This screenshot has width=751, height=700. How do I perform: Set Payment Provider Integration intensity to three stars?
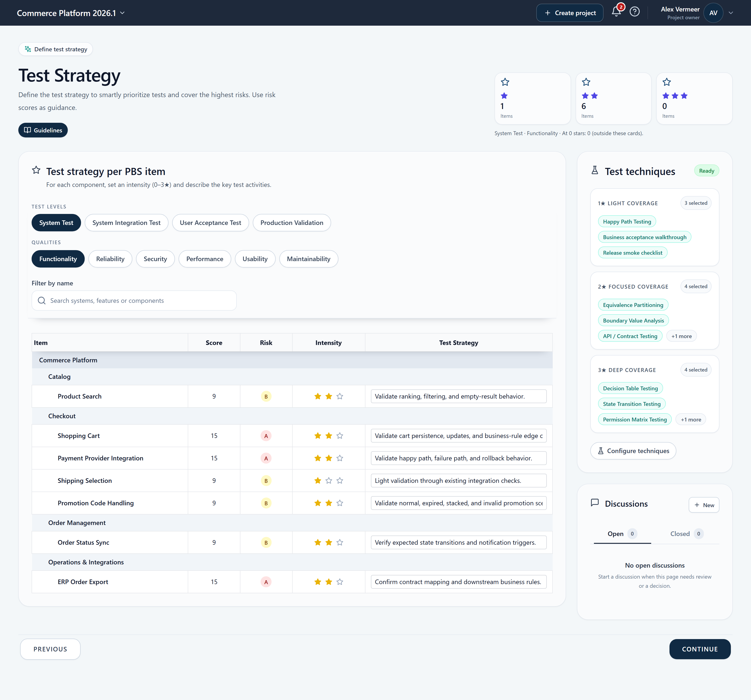pyautogui.click(x=340, y=458)
